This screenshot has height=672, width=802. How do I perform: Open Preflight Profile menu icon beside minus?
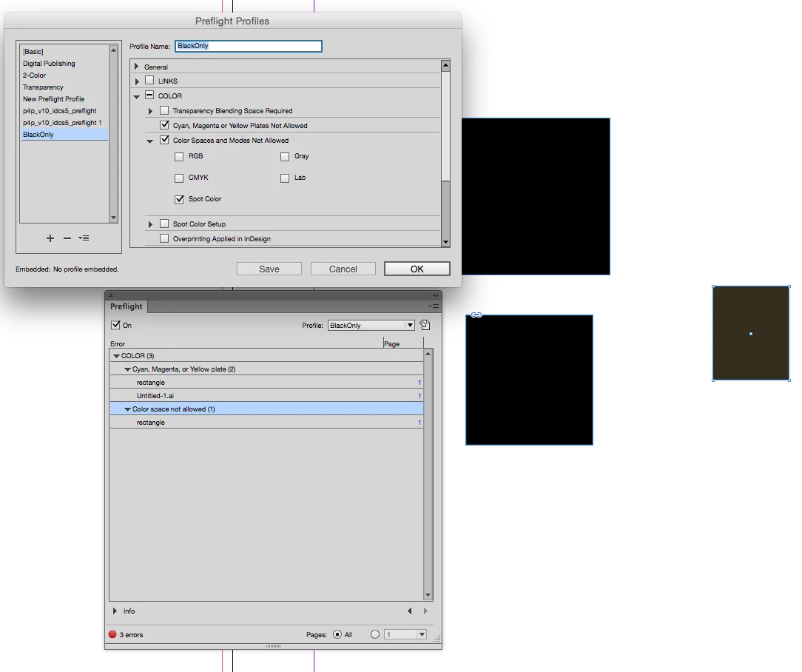coord(84,238)
